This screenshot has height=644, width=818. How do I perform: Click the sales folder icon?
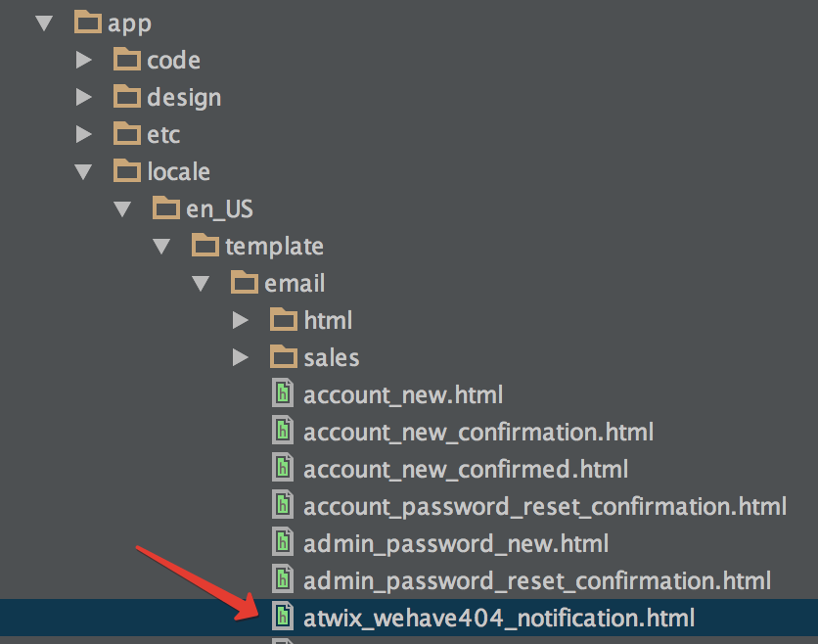[x=284, y=356]
